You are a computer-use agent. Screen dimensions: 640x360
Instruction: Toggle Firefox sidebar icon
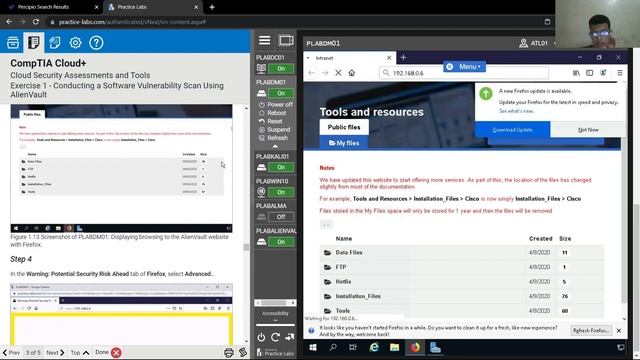pyautogui.click(x=589, y=73)
